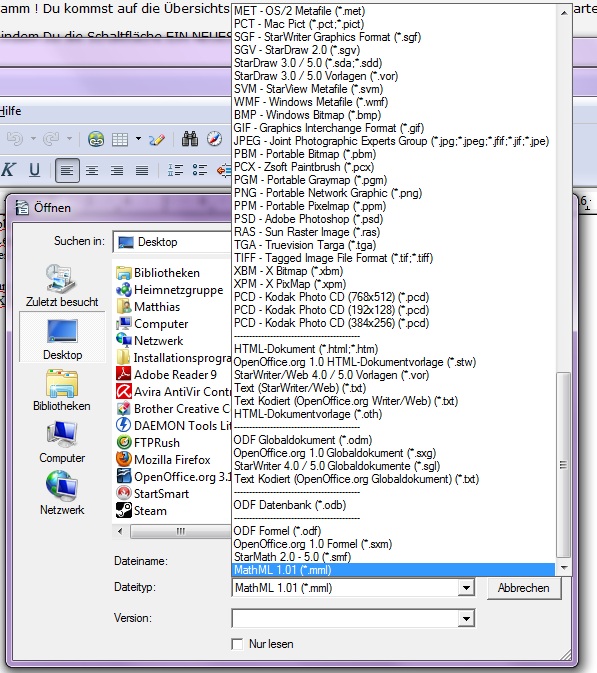This screenshot has height=673, width=597.
Task: Open Netzwerk in the places bar
Action: click(62, 493)
